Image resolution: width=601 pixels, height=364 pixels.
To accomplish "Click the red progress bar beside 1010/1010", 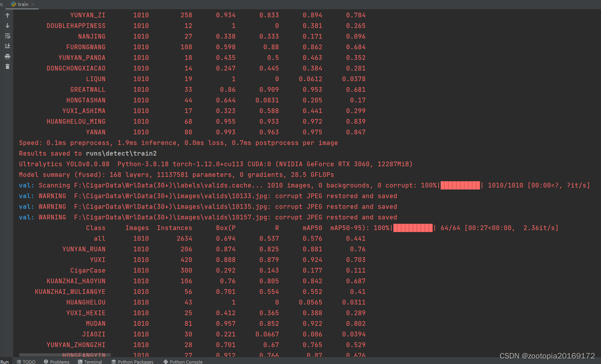I will [460, 185].
